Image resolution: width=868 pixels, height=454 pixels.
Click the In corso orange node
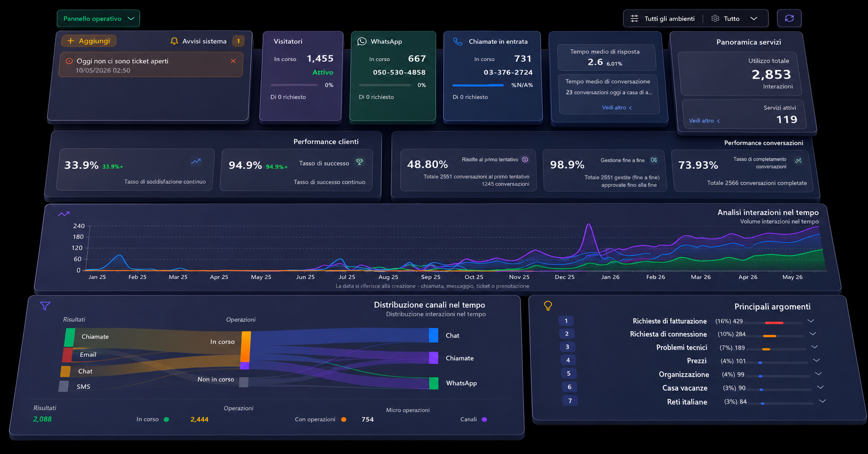click(x=245, y=346)
